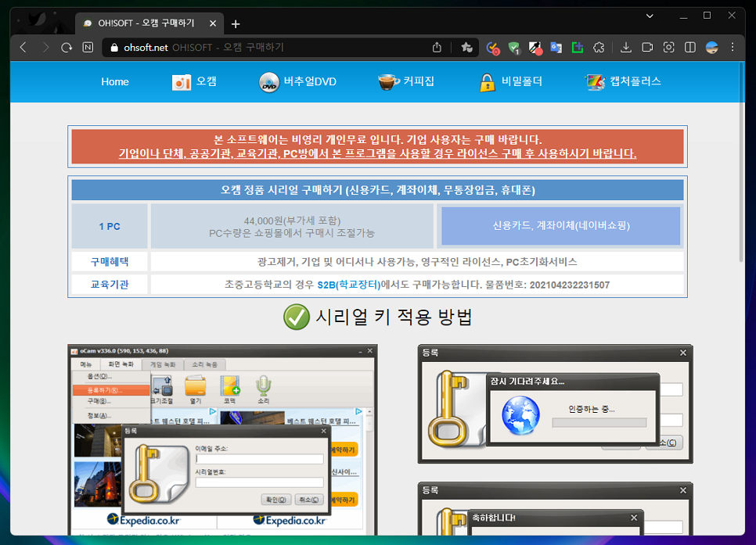Open the S2B(학교장터) link
Viewport: 756px width, 545px height.
pyautogui.click(x=349, y=285)
